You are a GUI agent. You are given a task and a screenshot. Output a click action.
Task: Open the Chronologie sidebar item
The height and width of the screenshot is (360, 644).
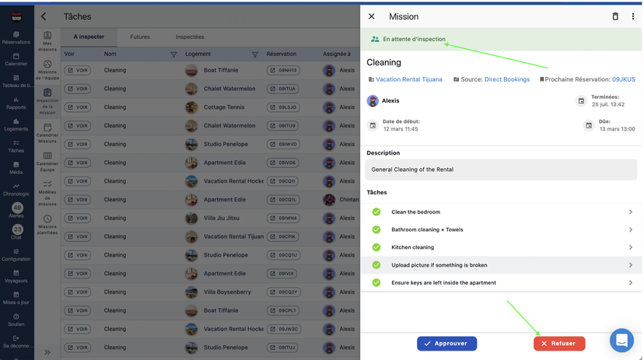16,190
